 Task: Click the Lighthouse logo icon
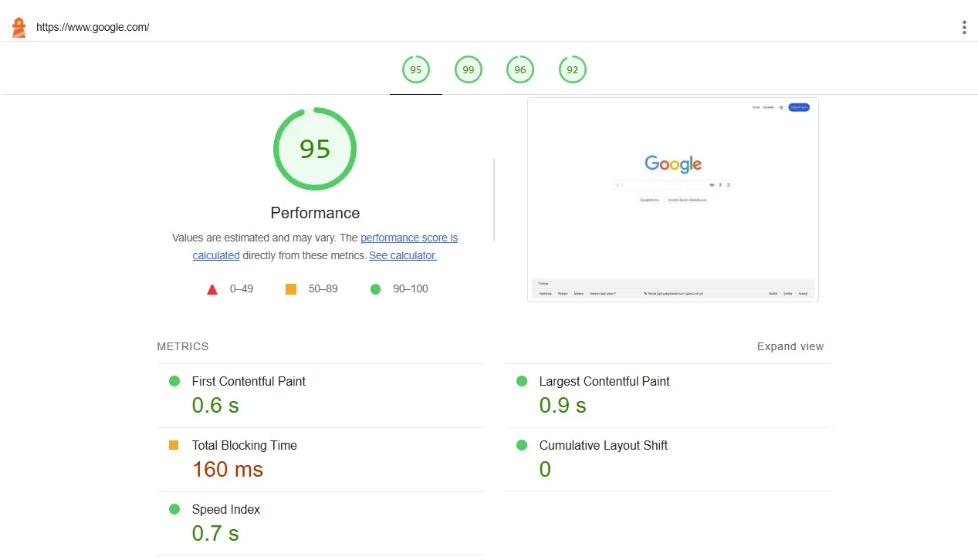coord(19,27)
